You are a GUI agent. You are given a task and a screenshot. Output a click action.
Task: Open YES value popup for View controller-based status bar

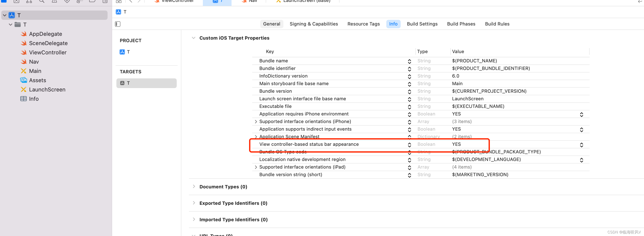[x=582, y=145]
